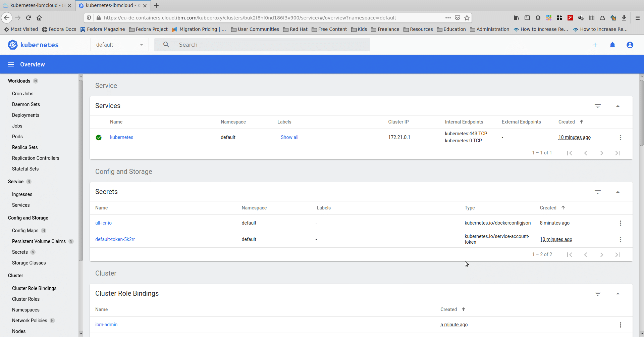Go to first page in Secrets pagination
The height and width of the screenshot is (337, 644).
click(570, 255)
